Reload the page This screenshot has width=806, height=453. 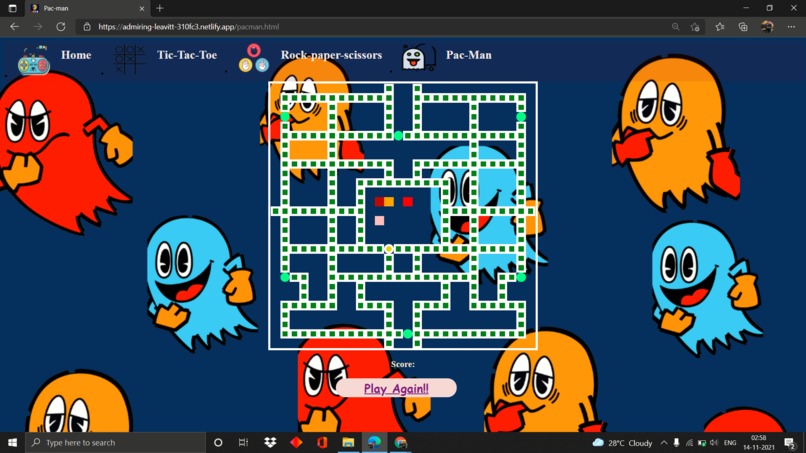(61, 27)
